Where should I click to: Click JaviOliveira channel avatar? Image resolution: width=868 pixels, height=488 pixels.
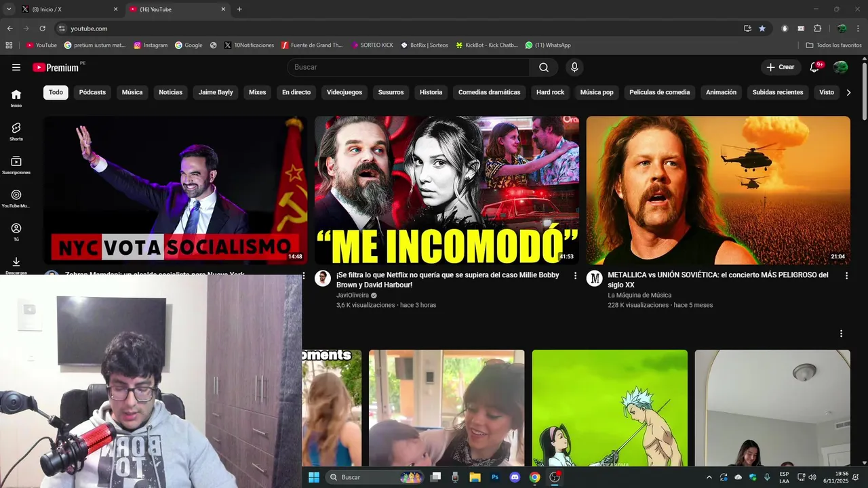tap(323, 279)
